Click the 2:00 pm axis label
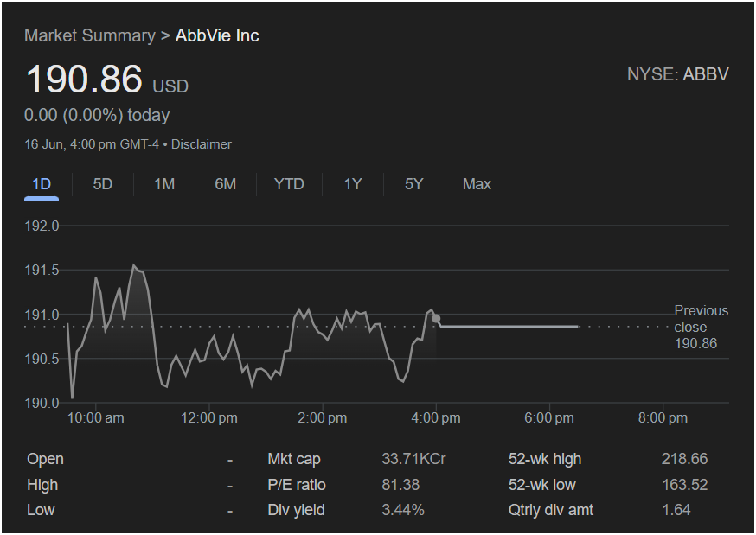Viewport: 756px width, 535px height. point(322,418)
